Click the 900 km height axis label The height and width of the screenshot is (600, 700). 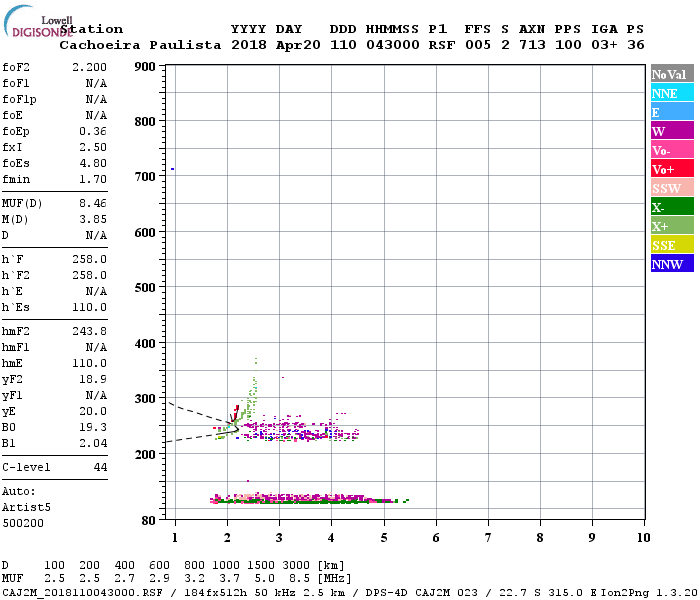pos(145,67)
